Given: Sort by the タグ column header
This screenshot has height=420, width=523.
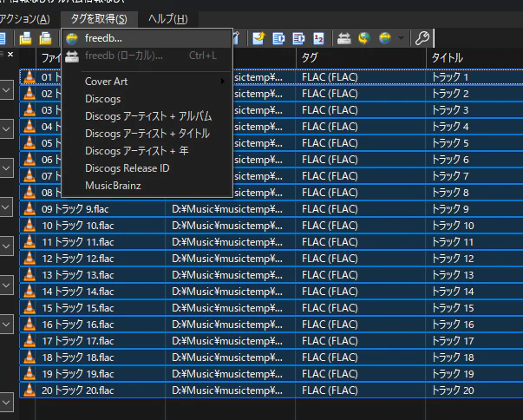Looking at the screenshot, I should click(361, 58).
